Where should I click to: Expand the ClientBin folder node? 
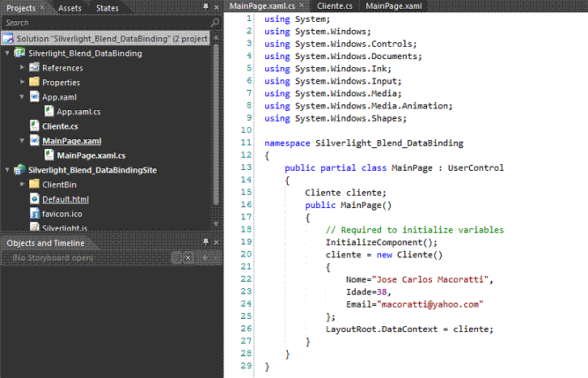pyautogui.click(x=22, y=185)
